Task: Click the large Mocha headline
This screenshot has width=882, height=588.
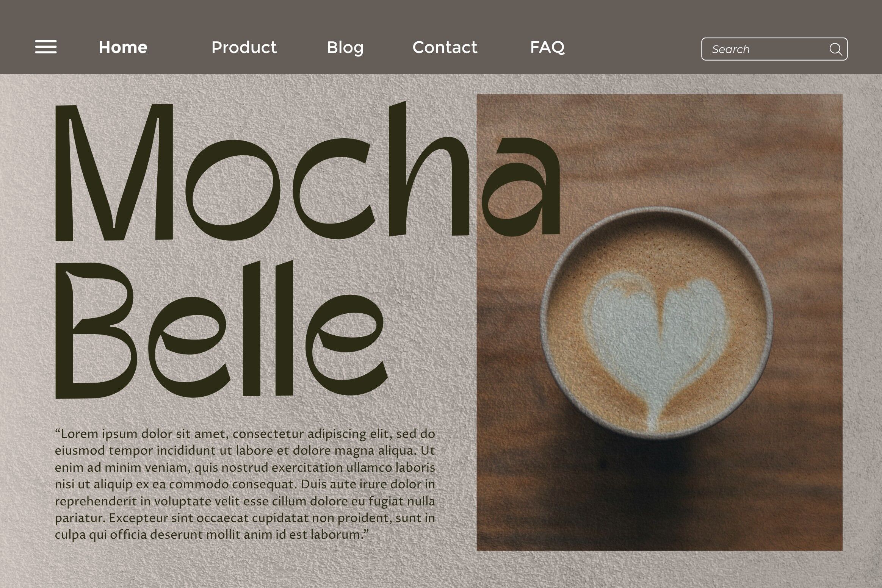Action: [307, 171]
